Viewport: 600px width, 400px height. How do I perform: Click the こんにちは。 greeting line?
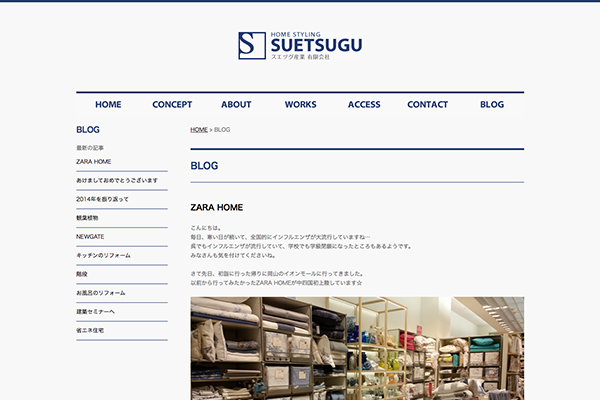coord(206,228)
